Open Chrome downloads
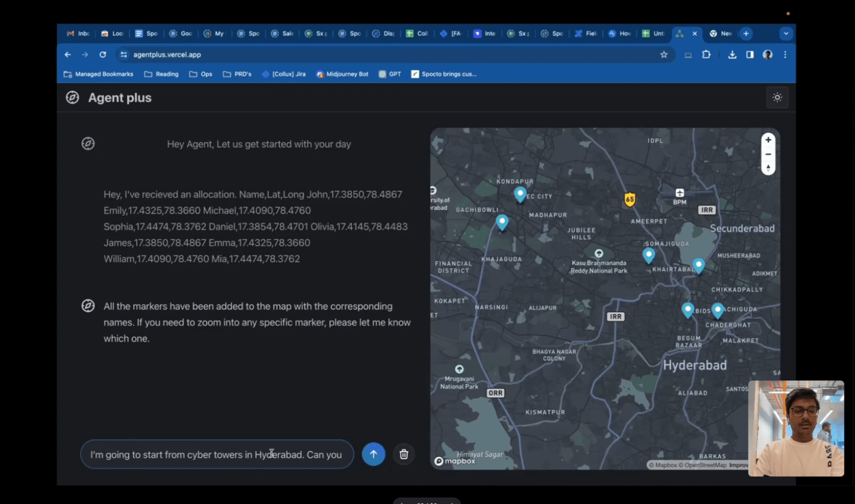Viewport: 855px width, 504px height. coord(732,54)
